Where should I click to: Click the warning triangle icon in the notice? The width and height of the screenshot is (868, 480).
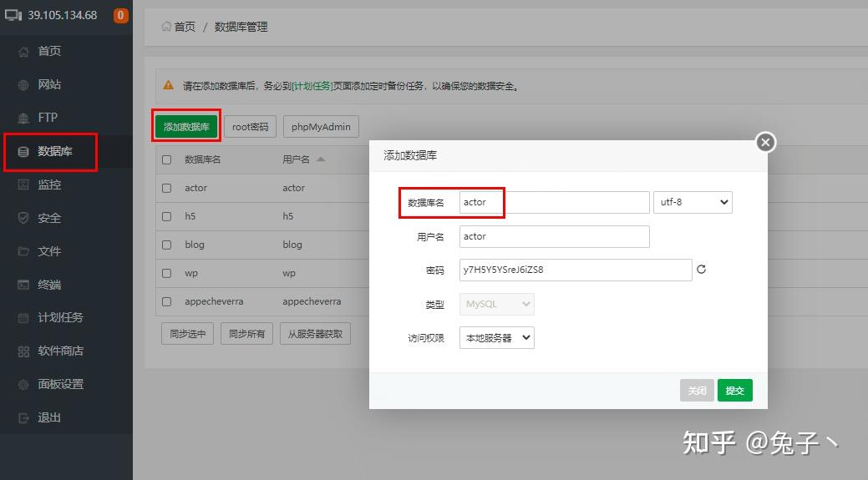point(168,85)
